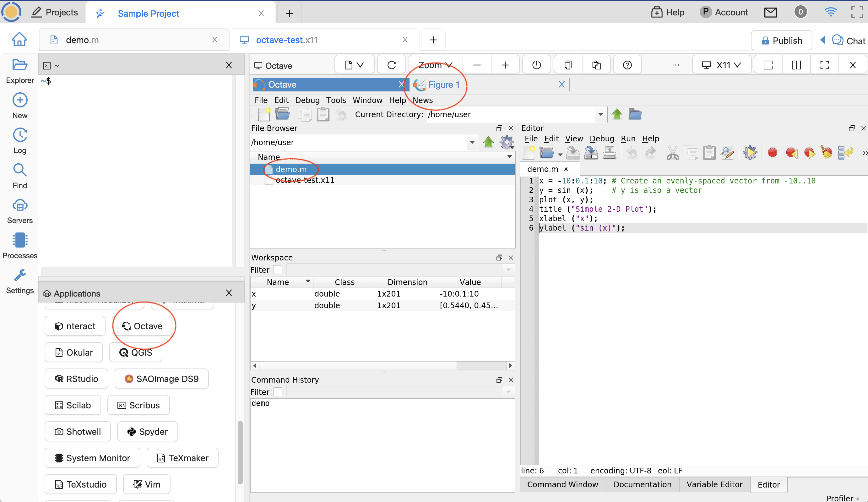
Task: Switch to the Command Window tab
Action: [562, 484]
